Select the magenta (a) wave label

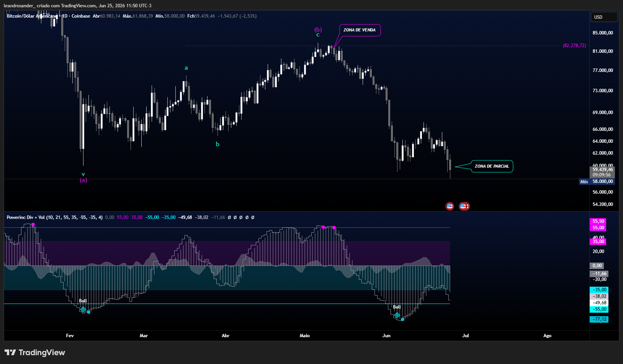pos(83,180)
